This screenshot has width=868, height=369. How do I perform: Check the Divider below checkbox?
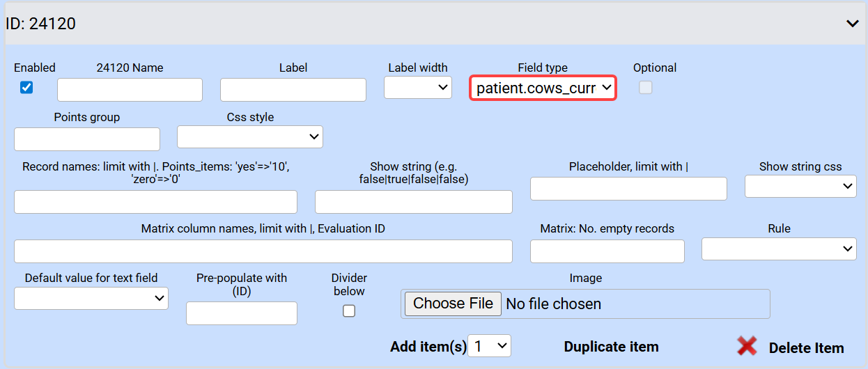(x=349, y=311)
